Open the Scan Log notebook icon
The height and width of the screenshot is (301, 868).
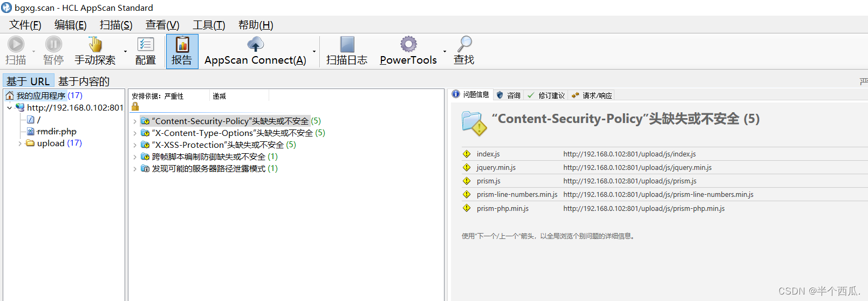tap(347, 44)
